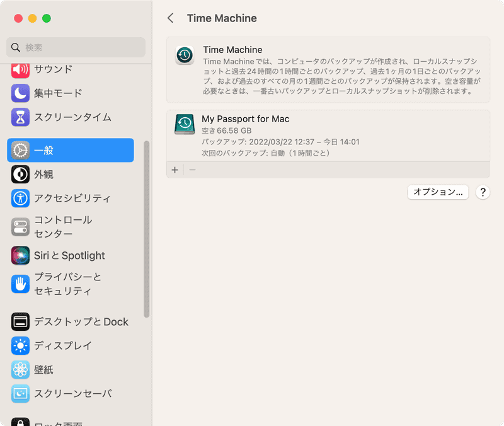Click the 検索 search field

(x=75, y=47)
